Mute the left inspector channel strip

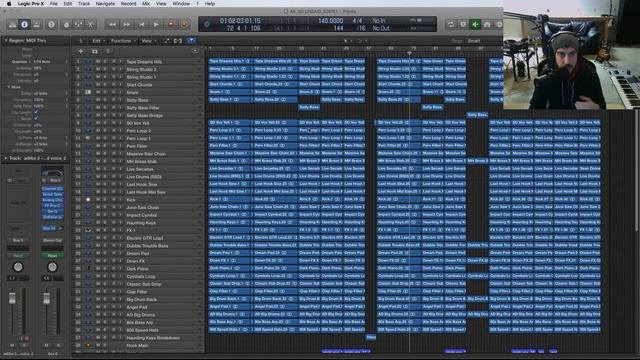click(x=12, y=345)
